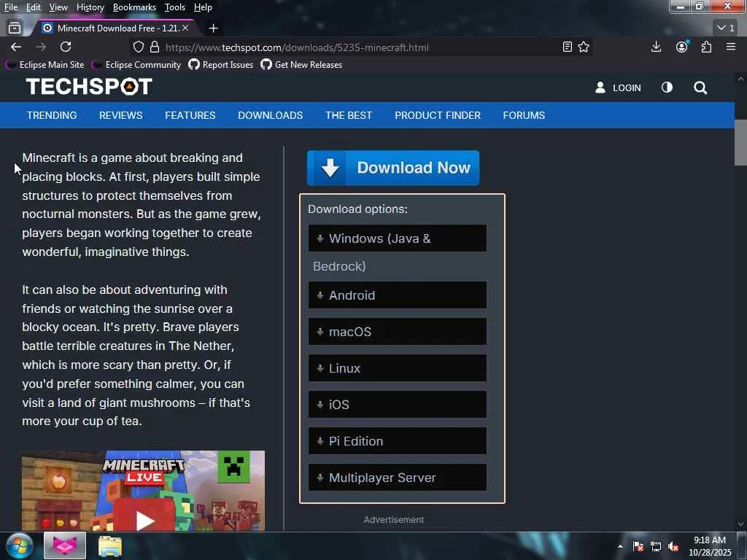
Task: Go to FEATURES section
Action: (x=190, y=115)
